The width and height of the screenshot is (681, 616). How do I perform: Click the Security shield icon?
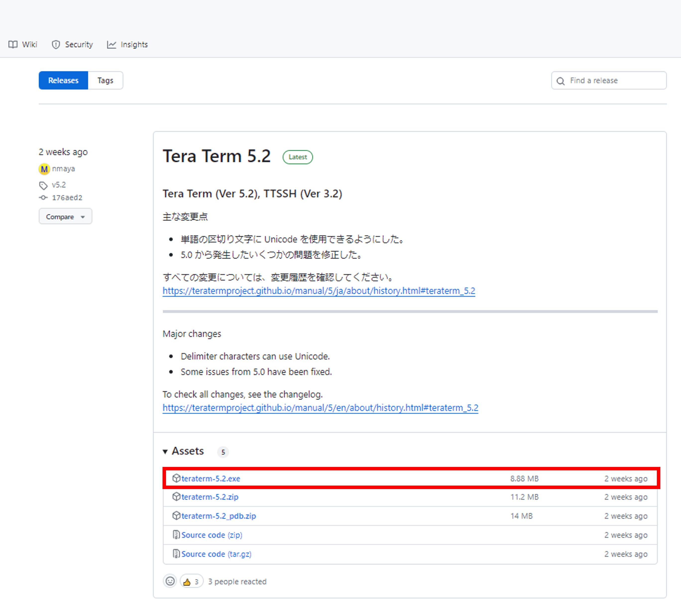56,45
